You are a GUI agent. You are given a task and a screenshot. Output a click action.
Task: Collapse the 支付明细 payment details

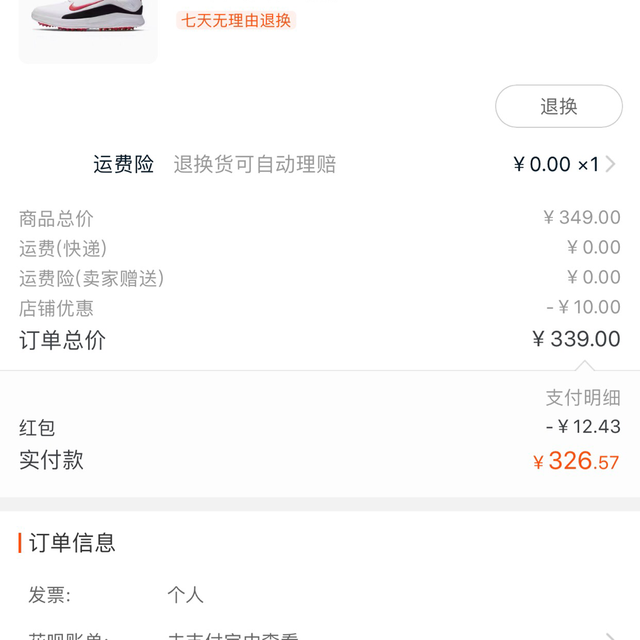[583, 397]
